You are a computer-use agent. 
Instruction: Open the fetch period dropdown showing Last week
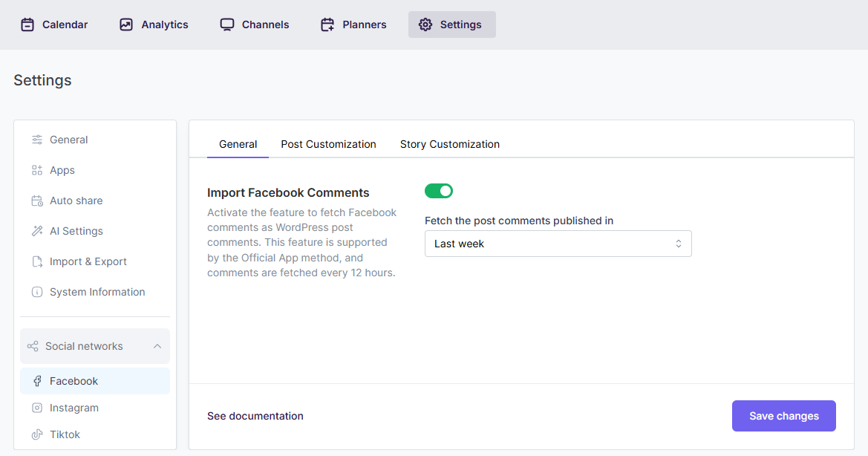coord(558,244)
